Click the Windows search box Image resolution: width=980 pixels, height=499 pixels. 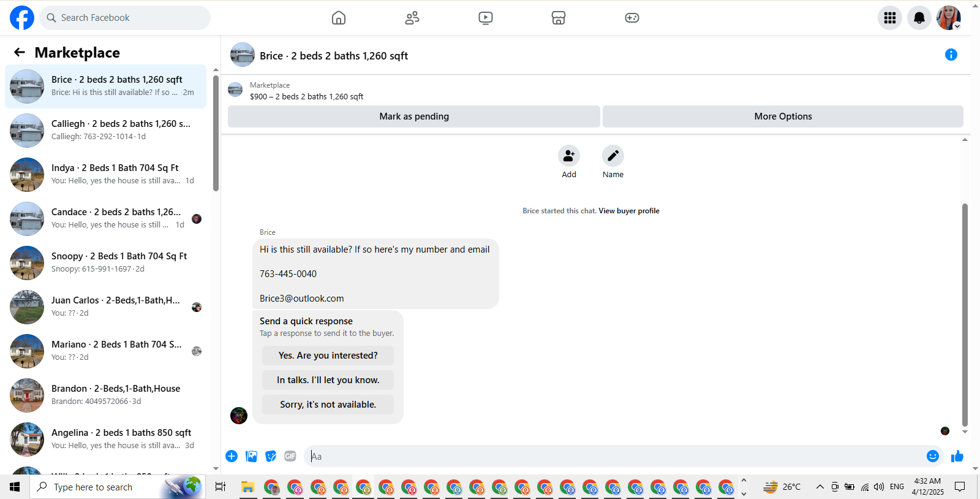coord(118,487)
